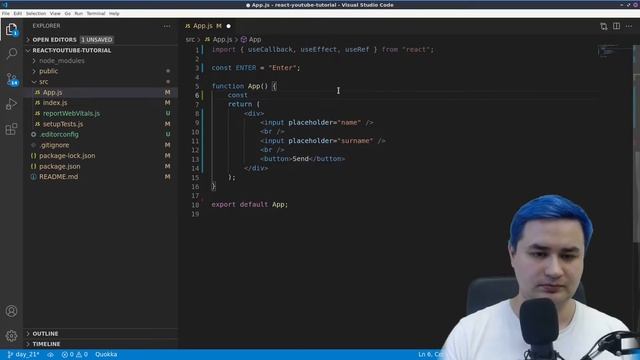Viewport: 640px width, 360px height.
Task: Click the import statement on line 1
Action: (323, 49)
